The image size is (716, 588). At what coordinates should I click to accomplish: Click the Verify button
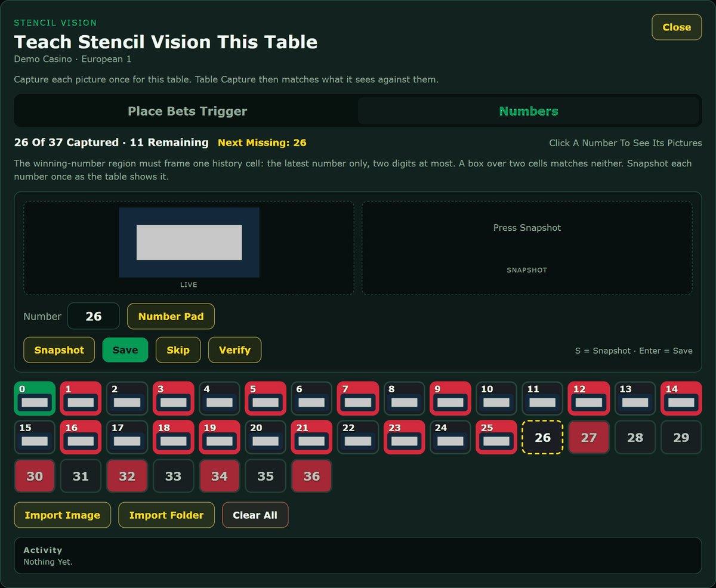tap(234, 350)
